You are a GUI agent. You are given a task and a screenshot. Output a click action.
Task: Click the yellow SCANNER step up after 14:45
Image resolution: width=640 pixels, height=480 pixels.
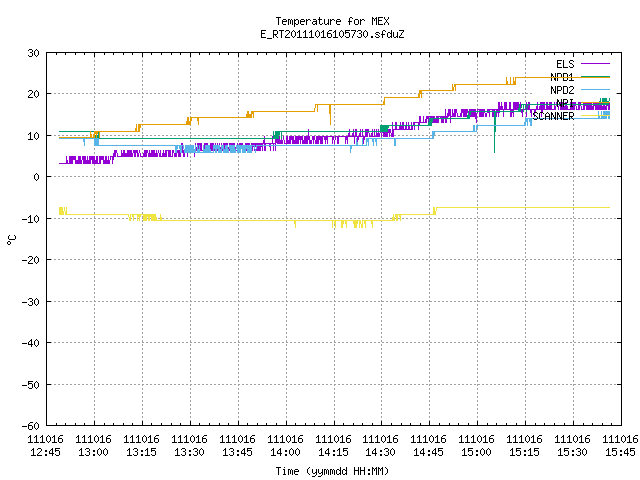tap(435, 211)
